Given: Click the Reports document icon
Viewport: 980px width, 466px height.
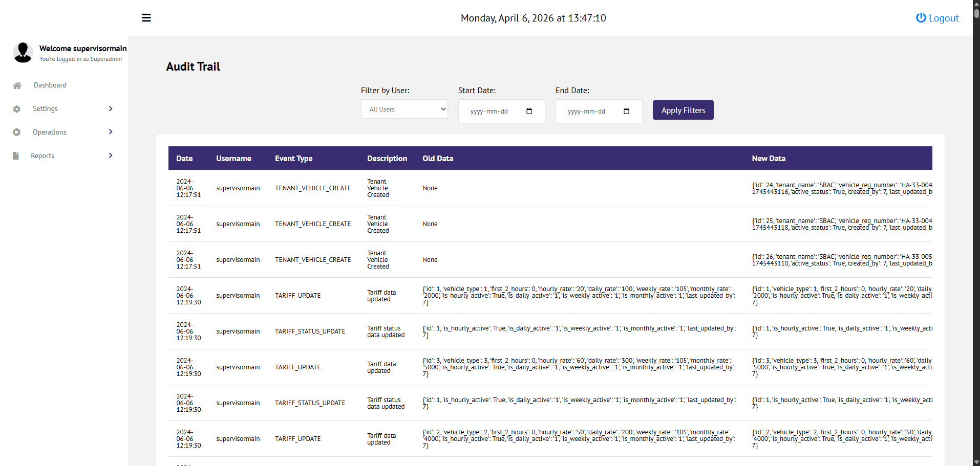Looking at the screenshot, I should point(15,156).
